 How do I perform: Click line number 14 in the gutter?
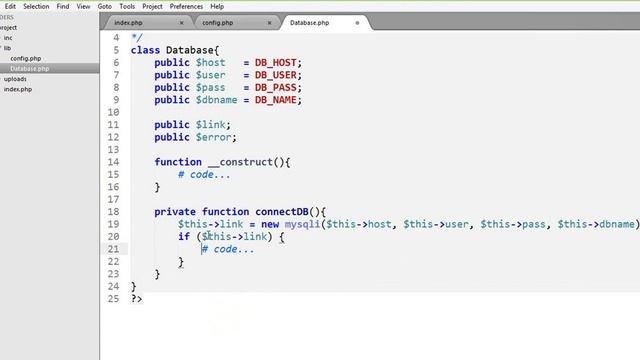click(113, 162)
